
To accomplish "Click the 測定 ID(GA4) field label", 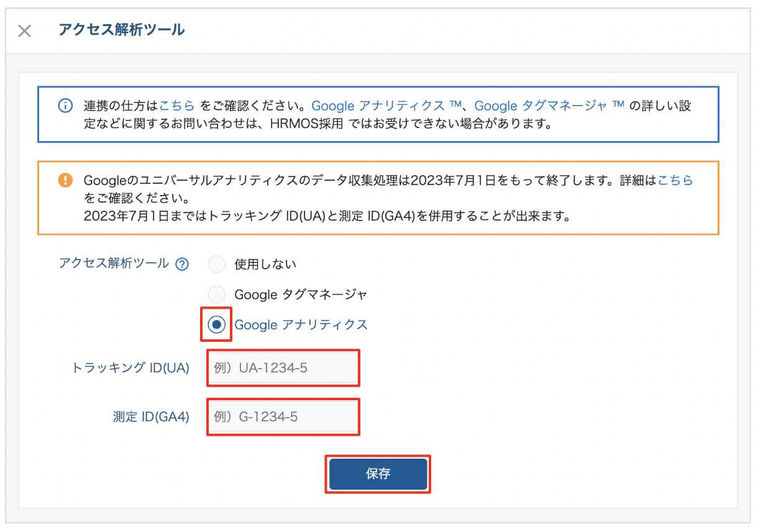I will (147, 416).
